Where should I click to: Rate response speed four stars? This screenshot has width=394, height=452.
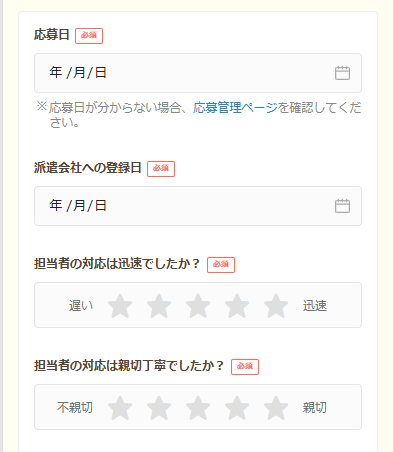click(237, 306)
